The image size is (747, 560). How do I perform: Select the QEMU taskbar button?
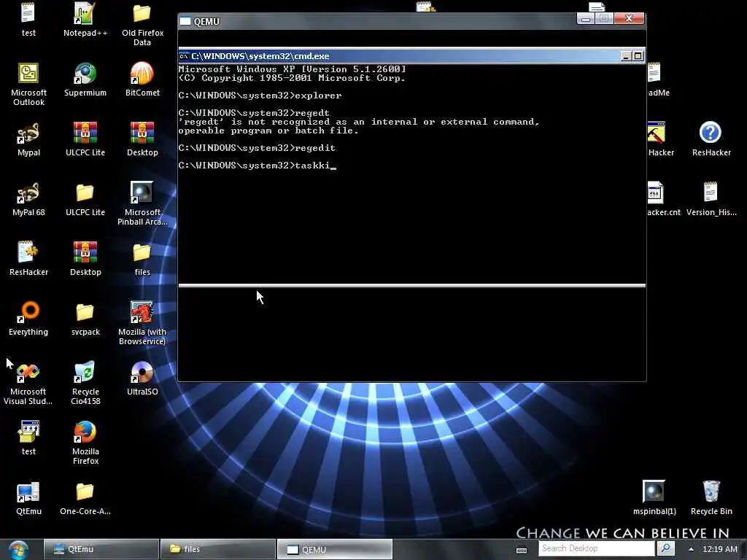pos(334,549)
